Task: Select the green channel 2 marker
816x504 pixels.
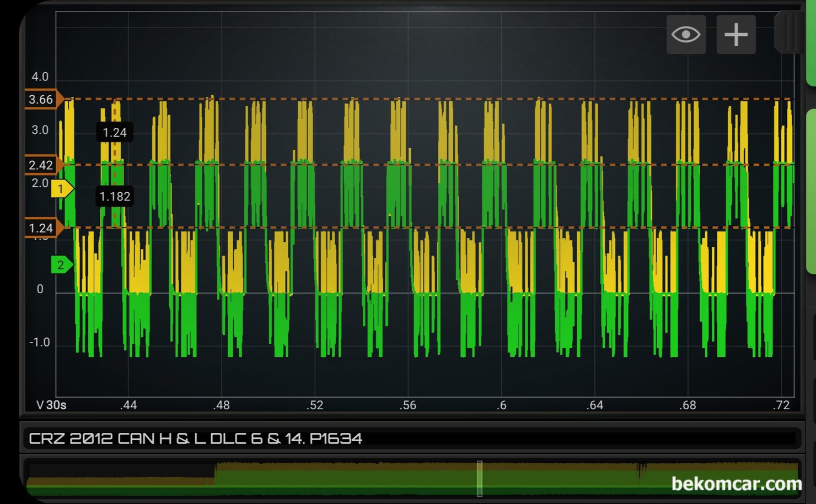Action: [61, 265]
